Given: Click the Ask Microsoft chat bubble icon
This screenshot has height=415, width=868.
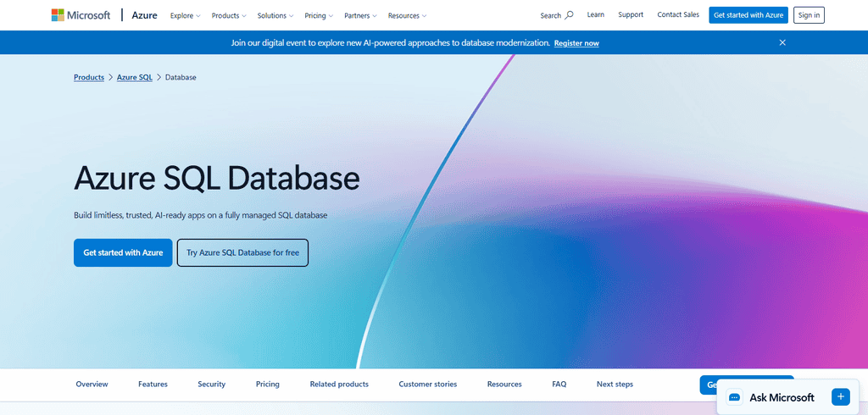Looking at the screenshot, I should (x=735, y=397).
